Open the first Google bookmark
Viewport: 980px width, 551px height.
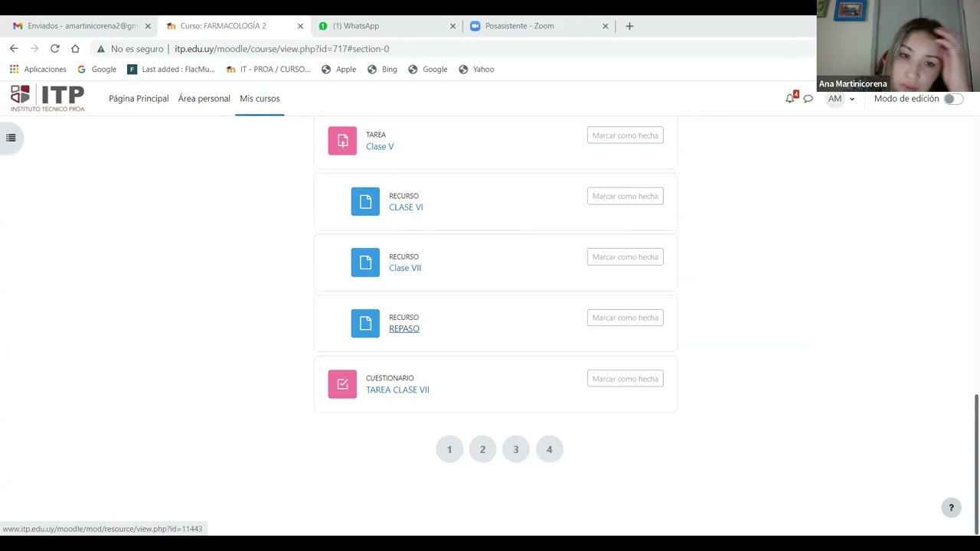click(x=97, y=69)
